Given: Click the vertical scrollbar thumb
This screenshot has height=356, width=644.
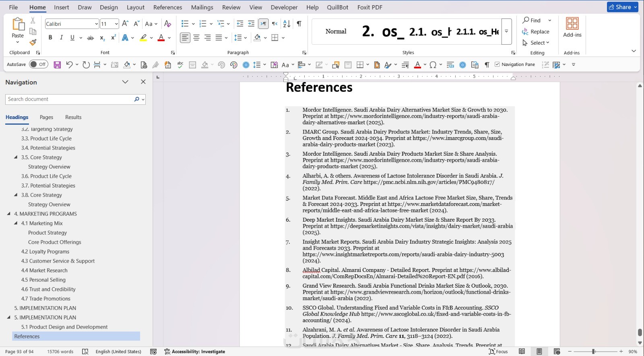Looking at the screenshot, I should [x=640, y=332].
